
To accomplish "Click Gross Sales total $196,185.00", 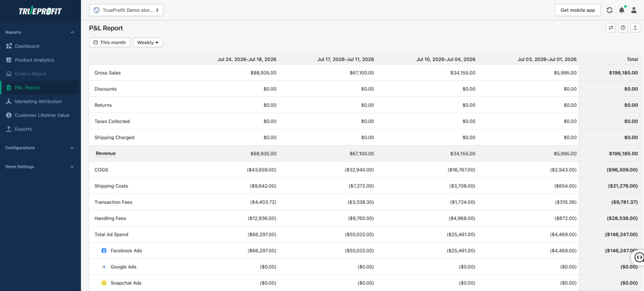I will [624, 73].
